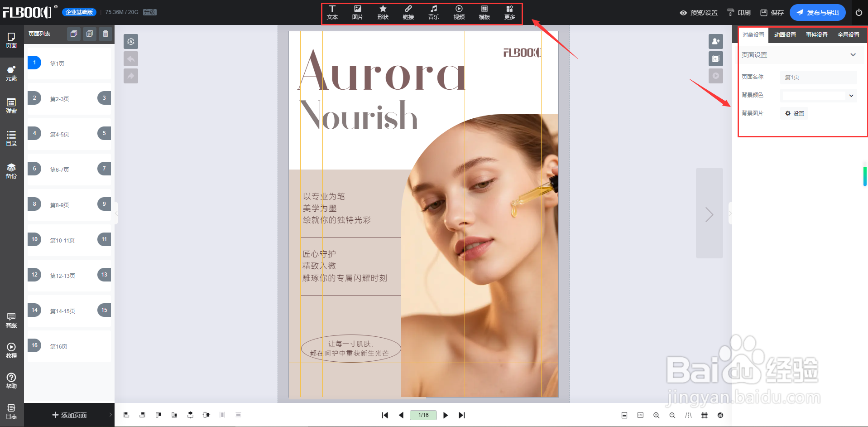Image resolution: width=868 pixels, height=427 pixels.
Task: Open the 图片 image insert tool
Action: [358, 12]
